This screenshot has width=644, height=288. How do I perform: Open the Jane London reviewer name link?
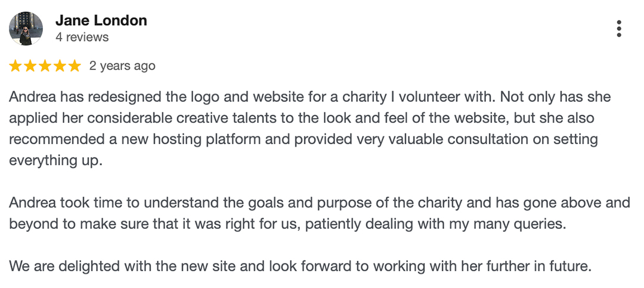click(101, 20)
